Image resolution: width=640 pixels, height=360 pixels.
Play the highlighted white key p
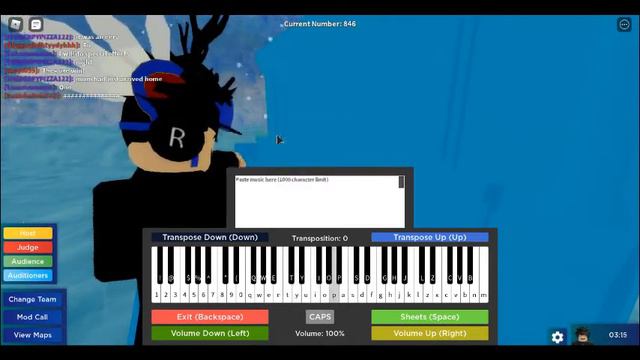point(334,294)
